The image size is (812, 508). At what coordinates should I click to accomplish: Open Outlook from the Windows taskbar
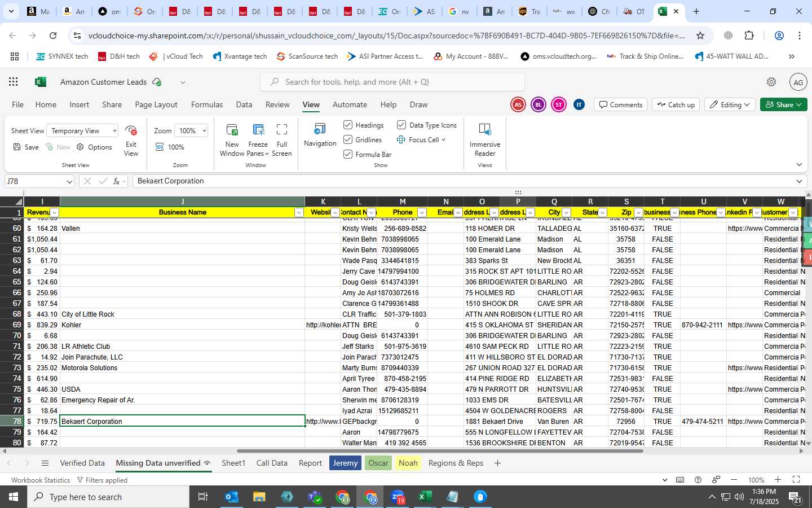pyautogui.click(x=232, y=497)
